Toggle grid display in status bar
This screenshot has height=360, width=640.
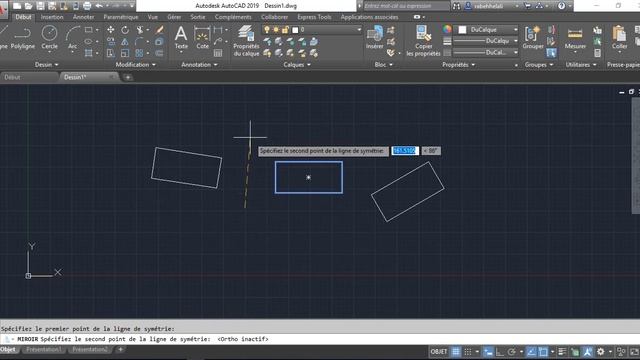coord(456,351)
